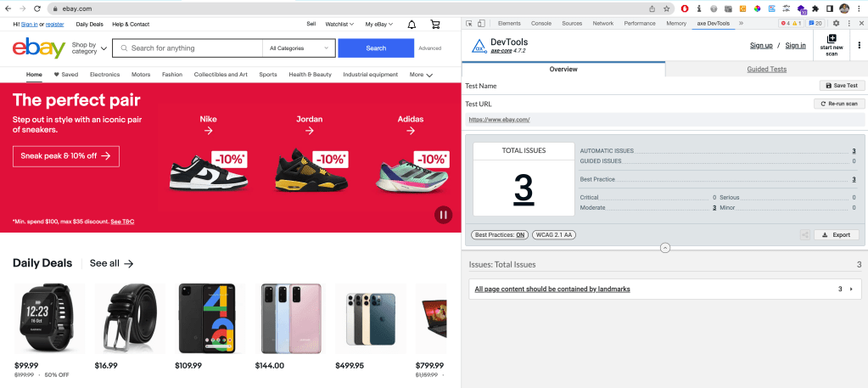Switch to the Guided Tests tab
This screenshot has width=868, height=388.
coord(766,69)
